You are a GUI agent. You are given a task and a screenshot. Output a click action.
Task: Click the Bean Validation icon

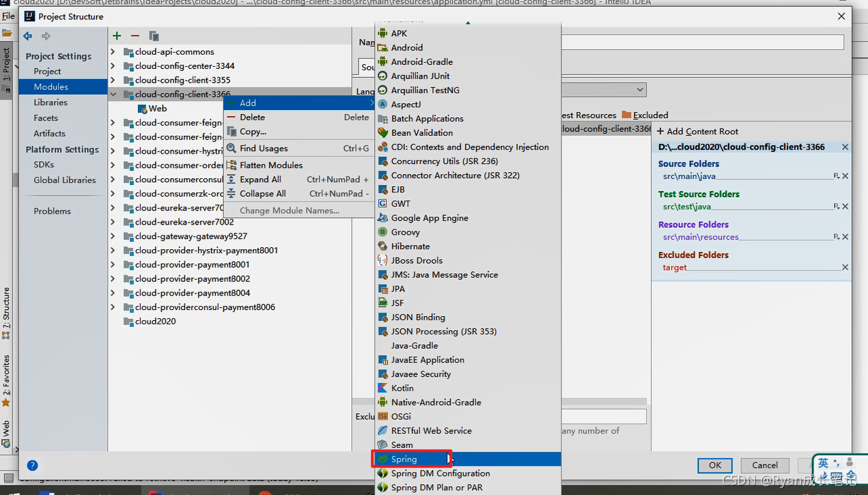tap(383, 132)
